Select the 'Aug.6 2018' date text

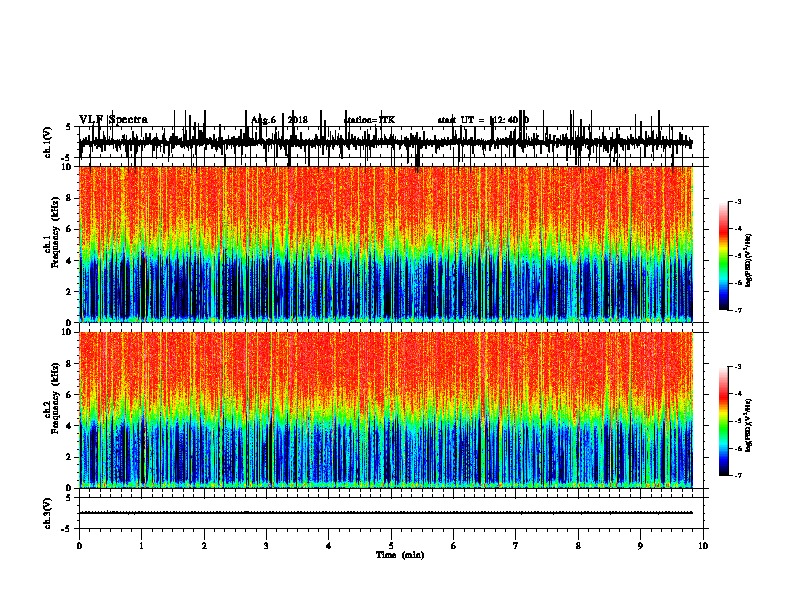(279, 120)
